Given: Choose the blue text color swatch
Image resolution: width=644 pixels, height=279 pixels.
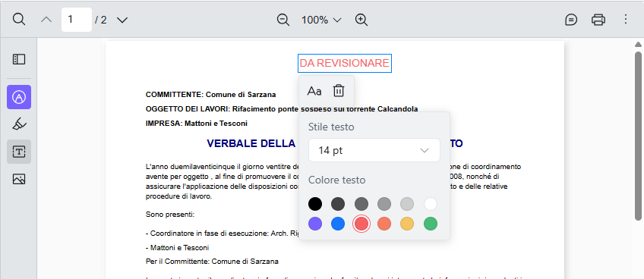Looking at the screenshot, I should click(338, 224).
